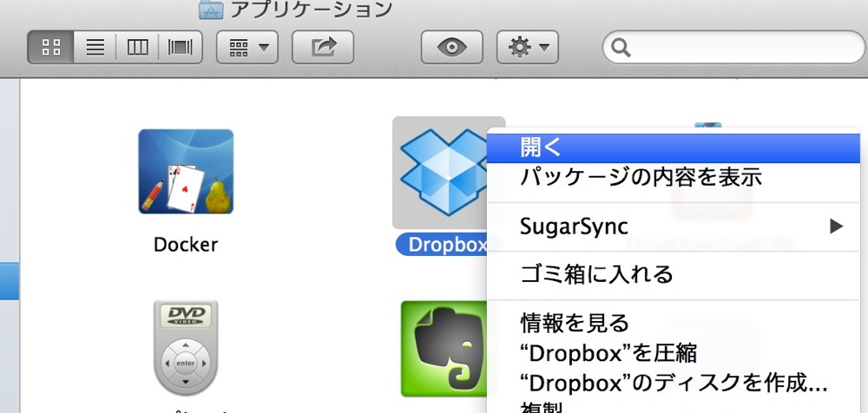Choose "Dropbox"のディスクを作成... entry

click(x=673, y=382)
